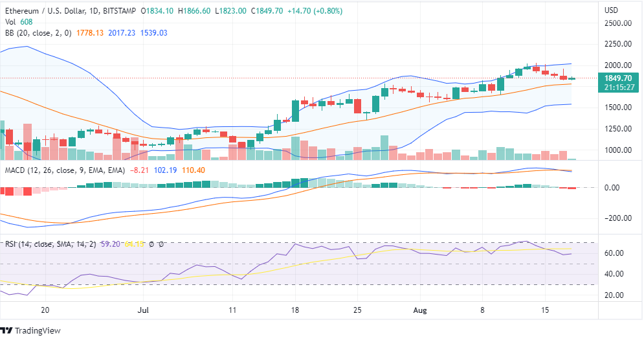
Task: Click the TradingView logo icon
Action: point(7,330)
